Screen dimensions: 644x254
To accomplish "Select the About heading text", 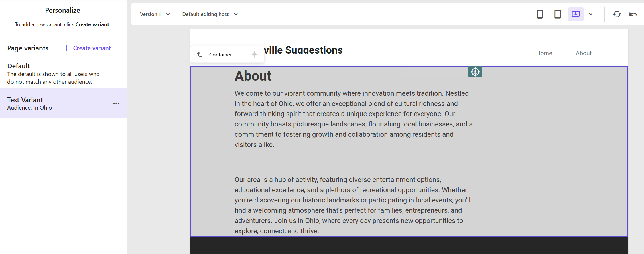I will click(253, 76).
